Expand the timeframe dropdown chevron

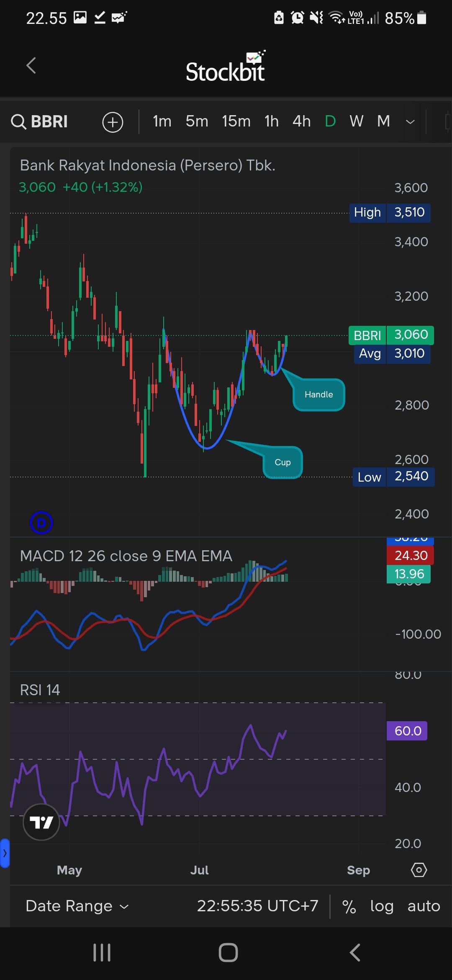[411, 122]
